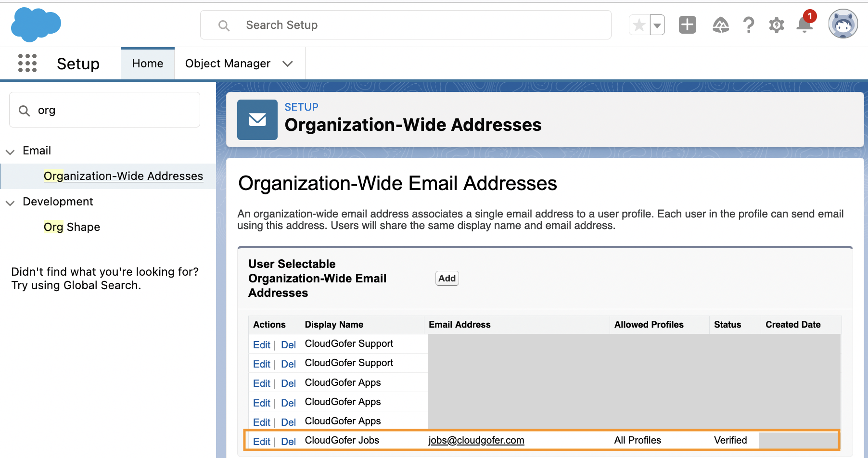This screenshot has height=458, width=868.
Task: Edit the CloudGofer Jobs row
Action: 262,442
